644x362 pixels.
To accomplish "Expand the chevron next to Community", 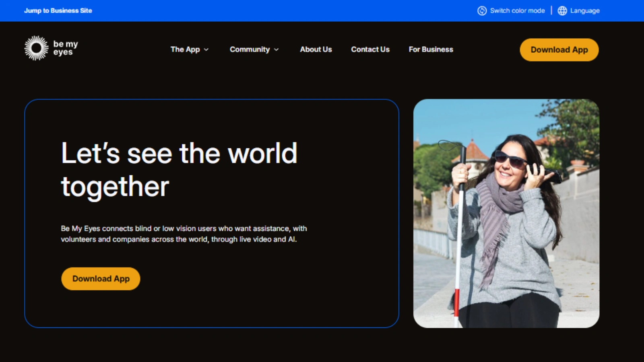I will point(277,49).
